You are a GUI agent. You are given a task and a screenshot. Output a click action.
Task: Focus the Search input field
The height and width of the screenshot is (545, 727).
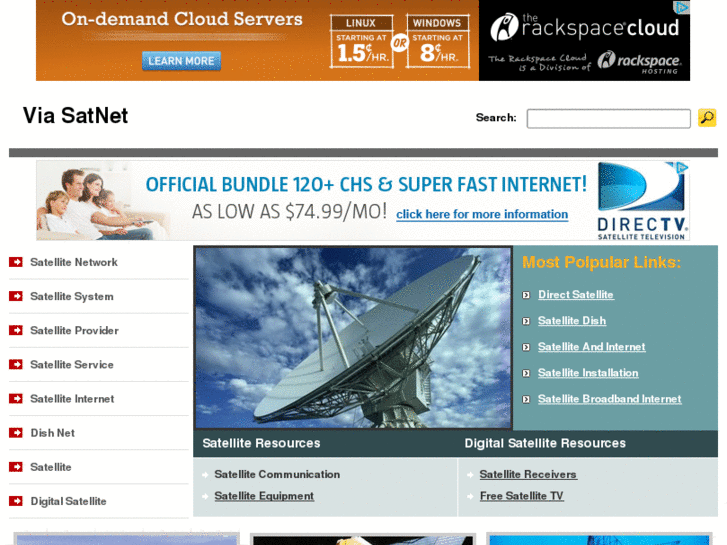point(608,118)
